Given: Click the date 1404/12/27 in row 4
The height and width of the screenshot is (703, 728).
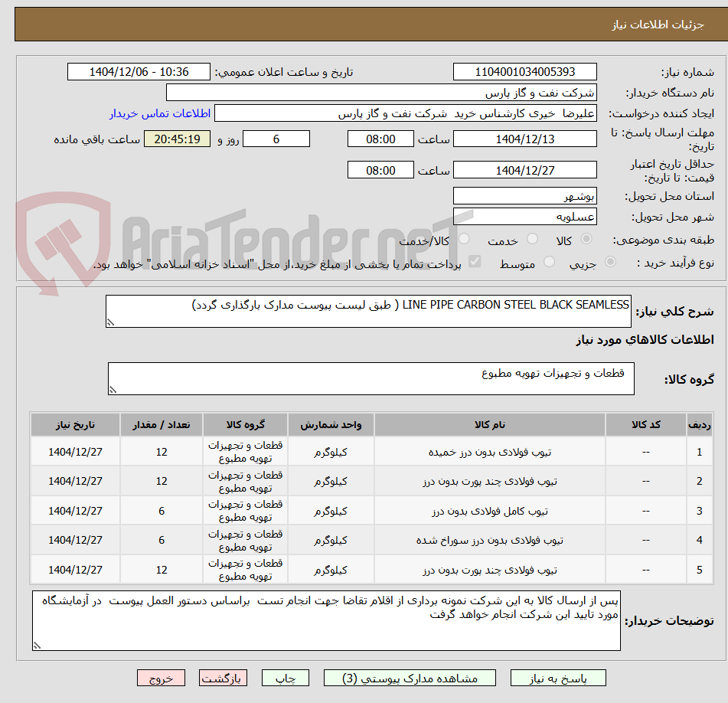Looking at the screenshot, I should pyautogui.click(x=75, y=540).
